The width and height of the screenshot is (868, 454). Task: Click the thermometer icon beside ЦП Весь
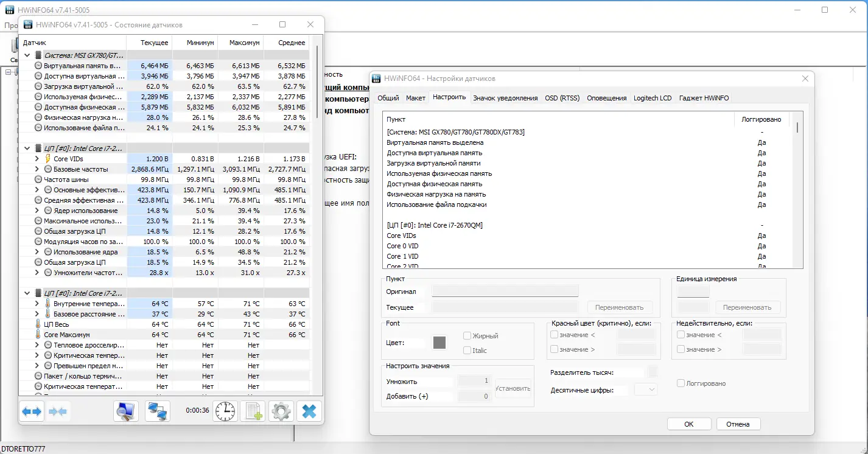pos(38,324)
